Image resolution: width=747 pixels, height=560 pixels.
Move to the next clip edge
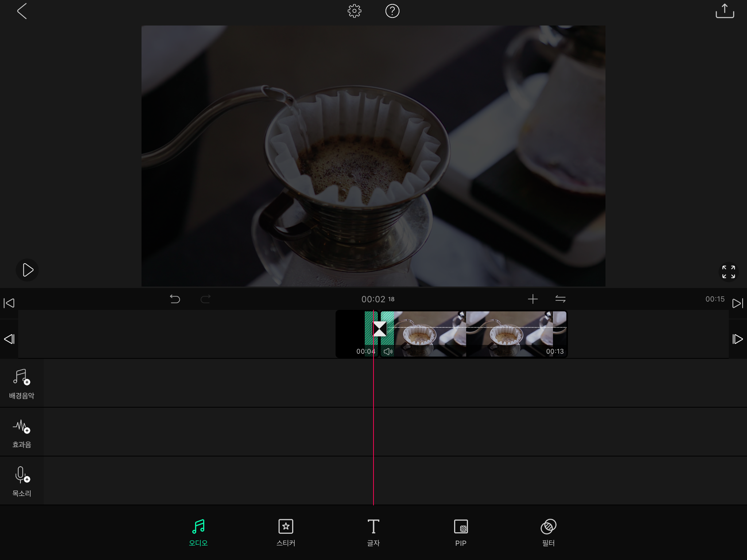(x=737, y=339)
